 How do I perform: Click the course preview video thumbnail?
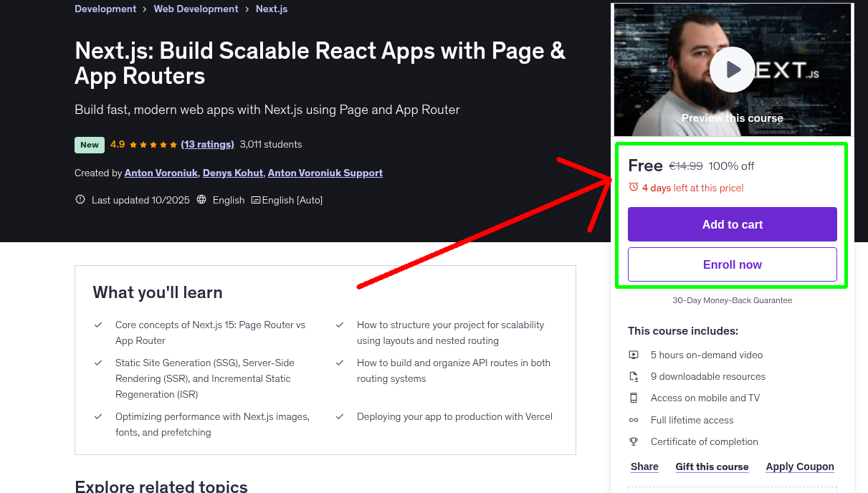click(732, 43)
